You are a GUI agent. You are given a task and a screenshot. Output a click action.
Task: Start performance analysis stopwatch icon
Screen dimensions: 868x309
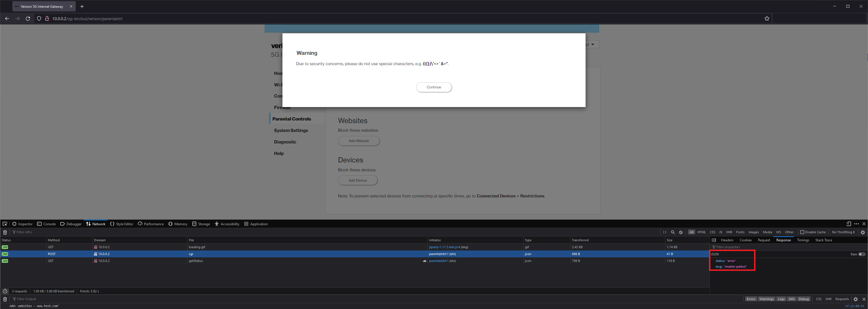coord(5,291)
